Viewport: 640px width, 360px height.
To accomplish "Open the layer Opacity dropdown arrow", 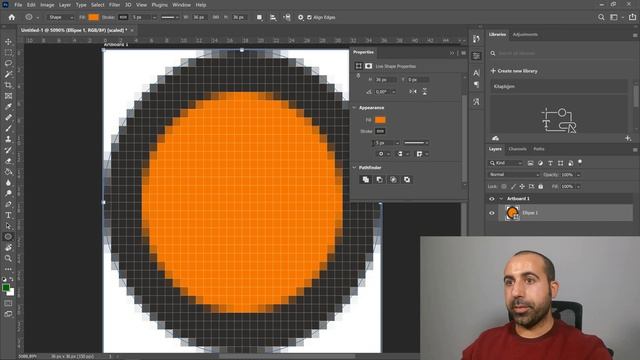I will pyautogui.click(x=578, y=175).
